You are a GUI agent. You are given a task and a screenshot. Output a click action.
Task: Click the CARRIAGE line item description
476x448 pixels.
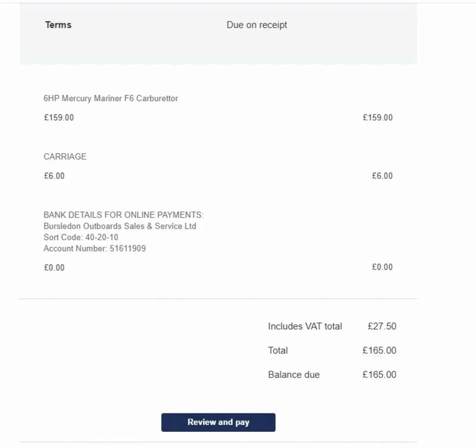click(65, 157)
